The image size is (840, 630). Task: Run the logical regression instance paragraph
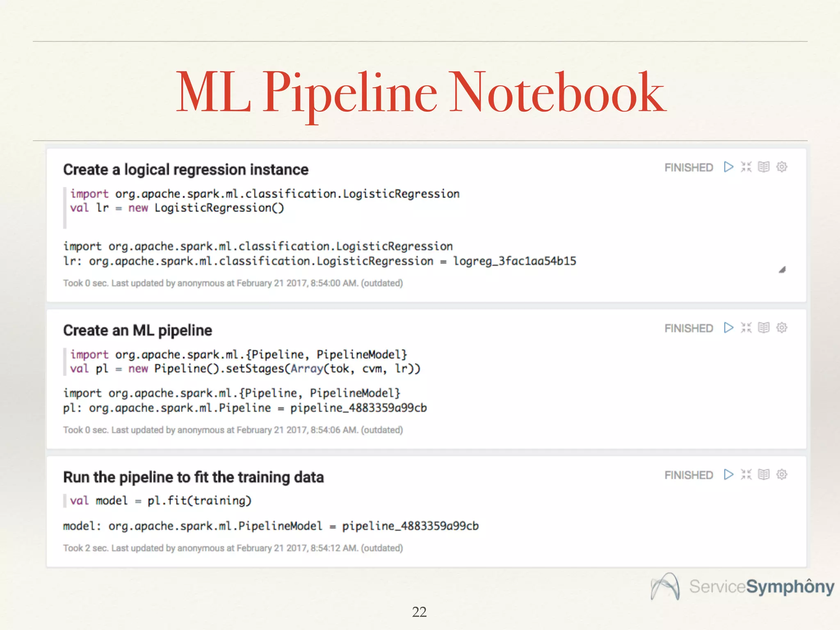[x=728, y=167]
